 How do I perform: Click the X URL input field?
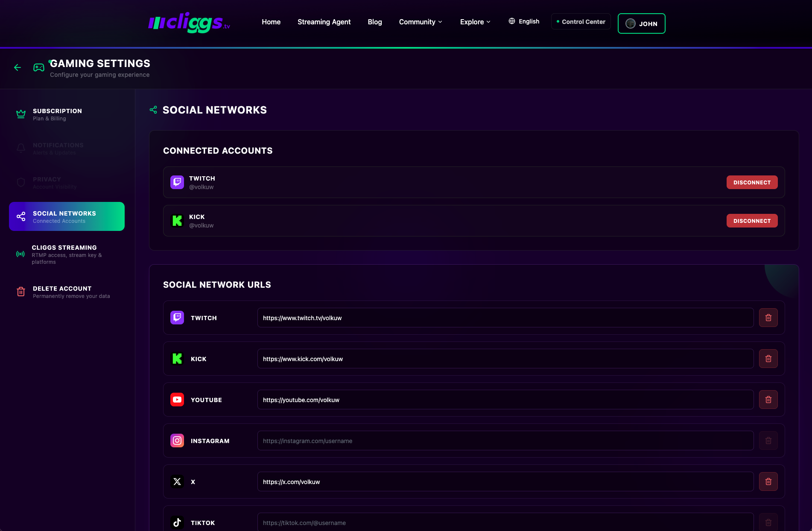point(505,481)
